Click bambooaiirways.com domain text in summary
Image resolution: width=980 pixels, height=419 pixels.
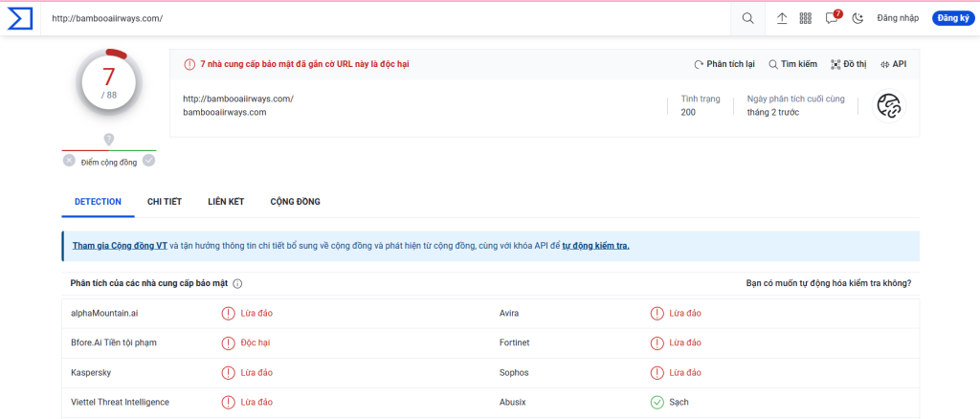225,112
